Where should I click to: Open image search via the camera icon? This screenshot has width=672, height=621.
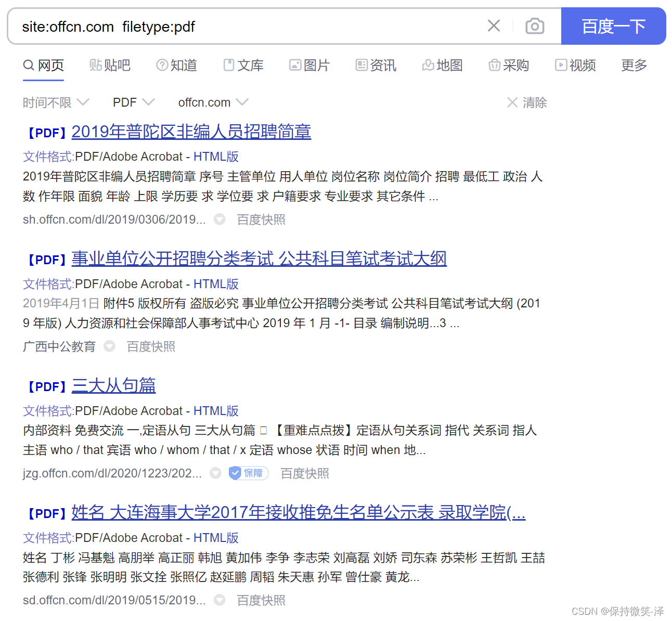(x=535, y=26)
